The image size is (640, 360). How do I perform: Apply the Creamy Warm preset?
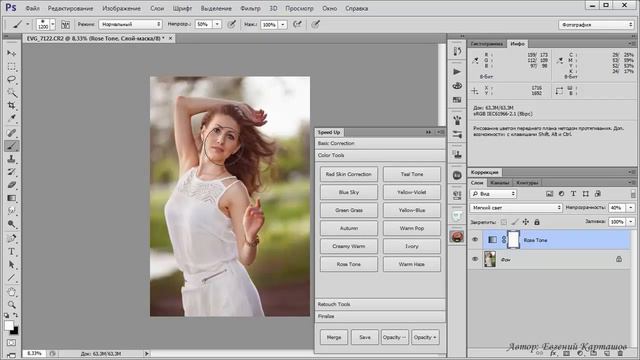[349, 246]
